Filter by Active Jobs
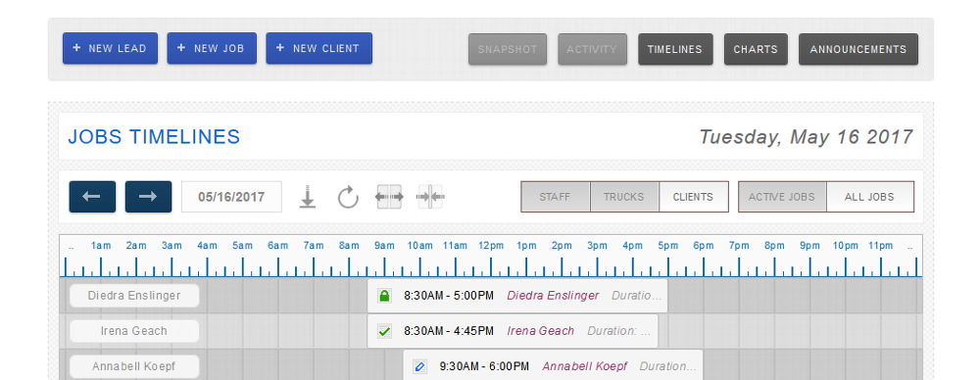 pyautogui.click(x=782, y=197)
